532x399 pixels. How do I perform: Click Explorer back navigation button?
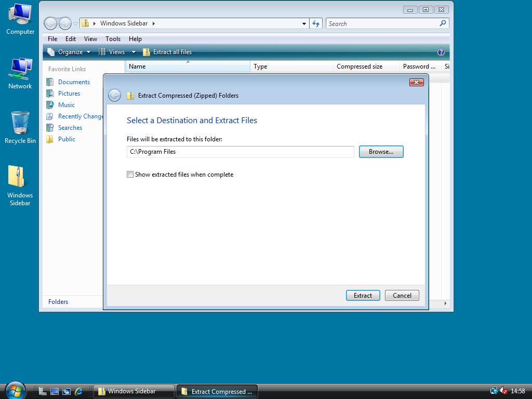pos(50,23)
